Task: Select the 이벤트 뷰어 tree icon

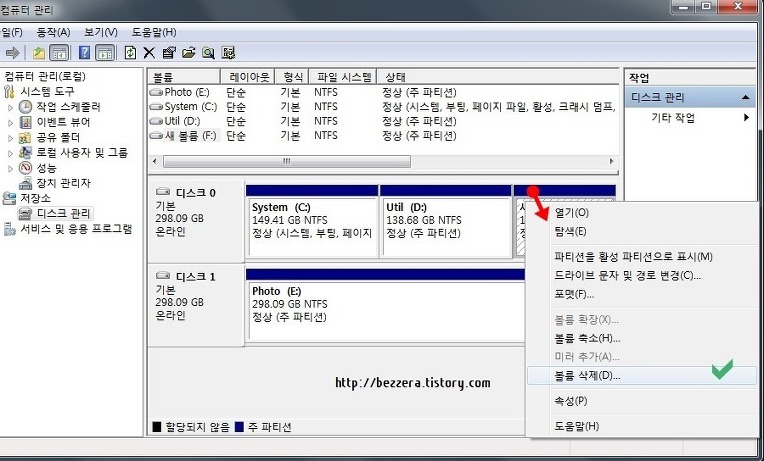Action: (x=25, y=122)
